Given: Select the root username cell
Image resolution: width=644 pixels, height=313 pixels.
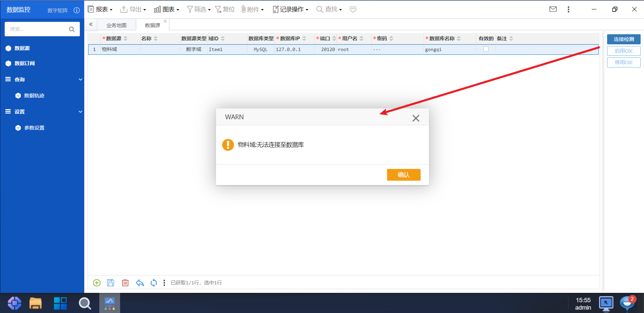Looking at the screenshot, I should [354, 49].
